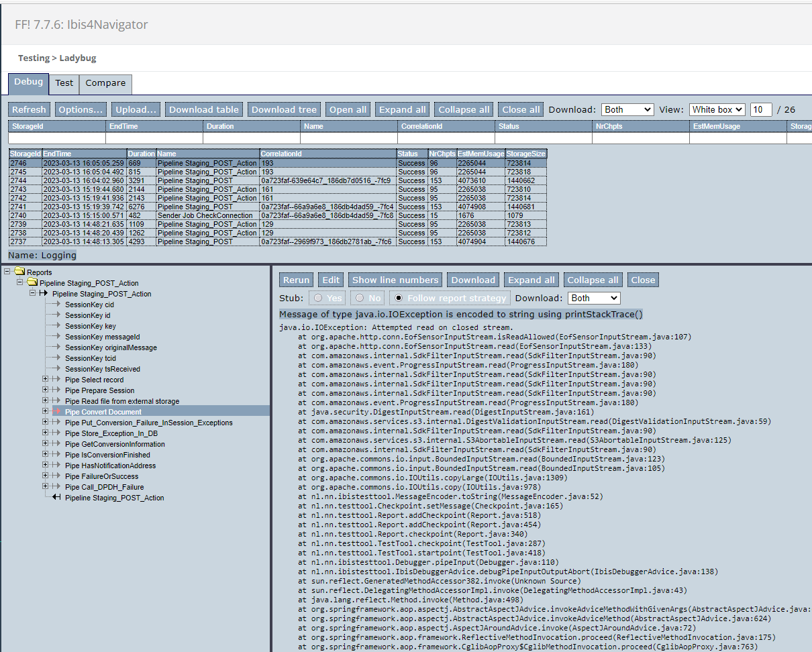
Task: Click the EndTime column header in reports table
Action: coord(84,154)
